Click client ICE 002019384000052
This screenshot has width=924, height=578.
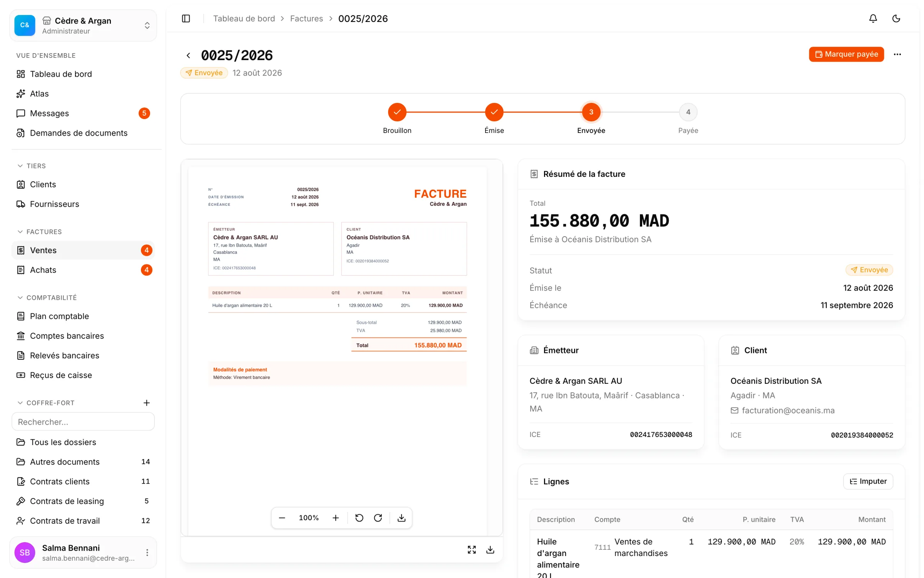(862, 435)
